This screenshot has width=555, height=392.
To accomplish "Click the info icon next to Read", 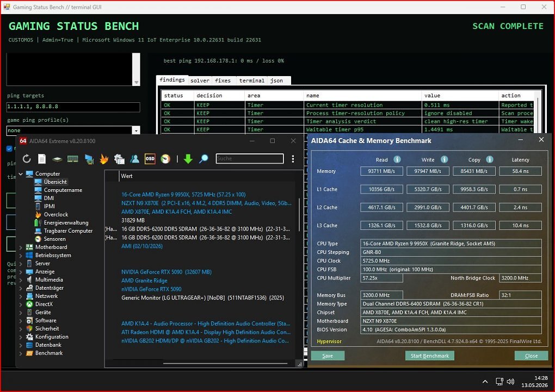I will tap(397, 159).
